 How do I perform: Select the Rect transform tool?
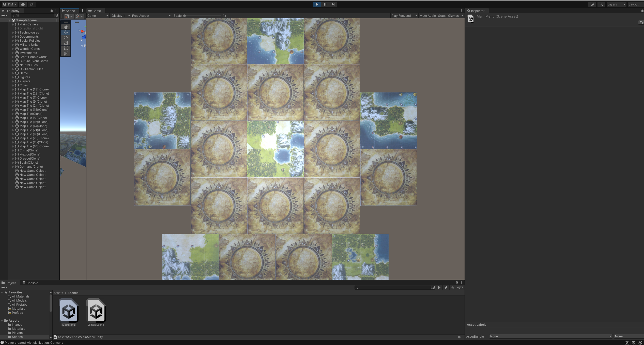tap(66, 48)
